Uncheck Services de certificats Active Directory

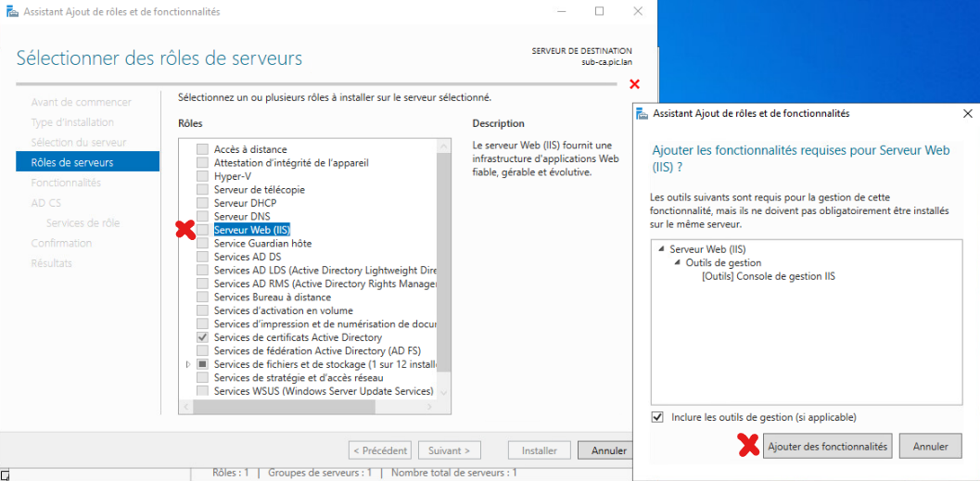point(202,337)
